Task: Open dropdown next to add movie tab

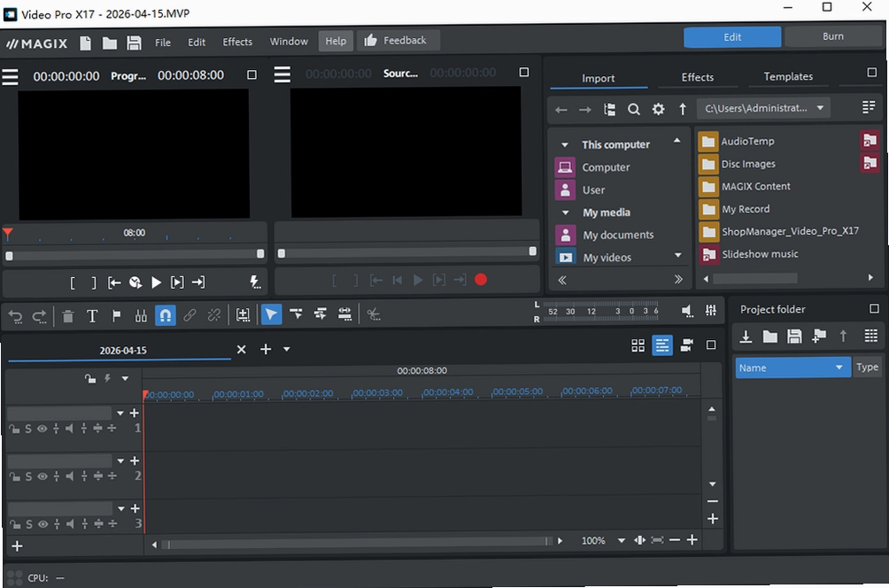Action: pyautogui.click(x=286, y=349)
